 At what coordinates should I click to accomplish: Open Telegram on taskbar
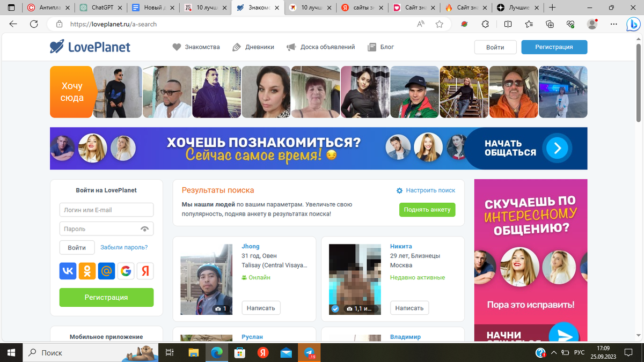(310, 352)
